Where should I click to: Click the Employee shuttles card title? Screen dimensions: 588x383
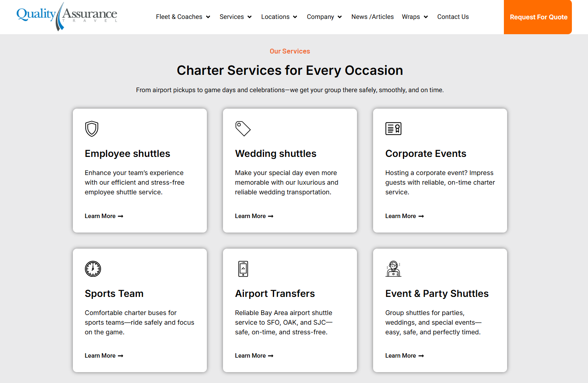[128, 154]
